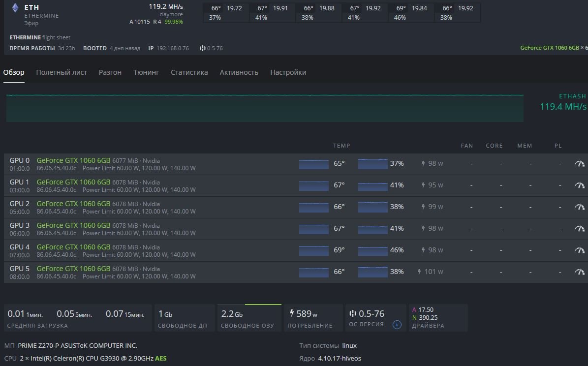Image resolution: width=588 pixels, height=366 pixels.
Task: Click the ETHERMINE flight sheet link
Action: (40, 37)
